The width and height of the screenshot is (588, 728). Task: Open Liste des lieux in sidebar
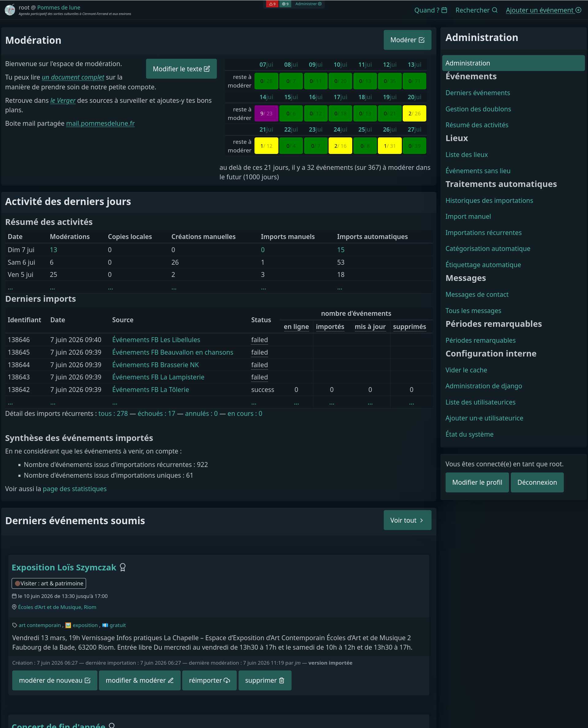point(466,155)
